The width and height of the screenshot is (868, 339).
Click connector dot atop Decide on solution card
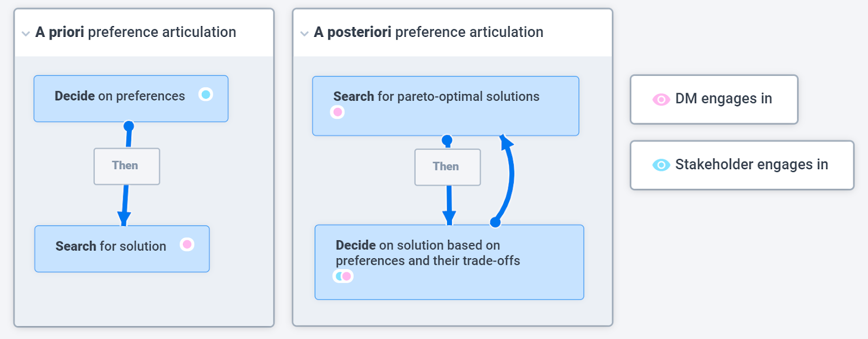[x=495, y=222]
